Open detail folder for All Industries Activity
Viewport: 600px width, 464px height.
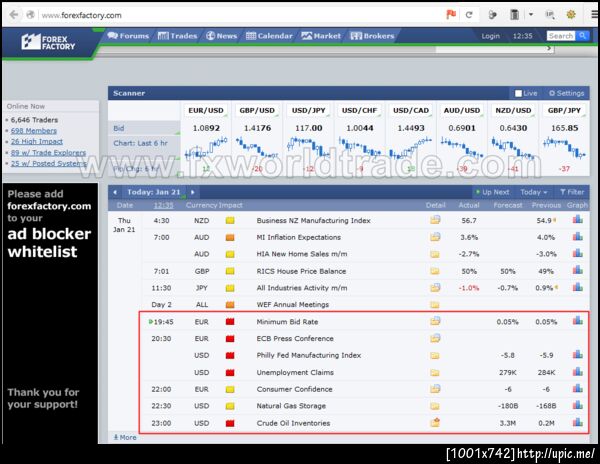tap(435, 287)
